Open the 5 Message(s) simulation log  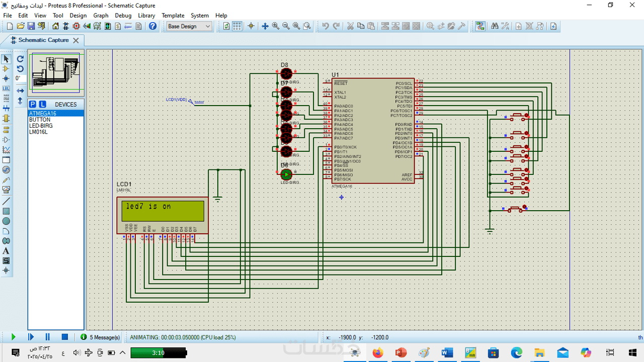(101, 337)
